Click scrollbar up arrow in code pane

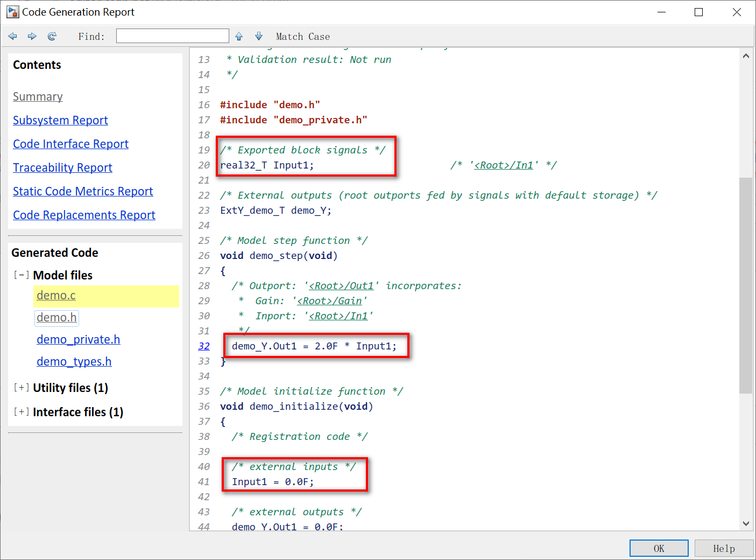pos(746,56)
